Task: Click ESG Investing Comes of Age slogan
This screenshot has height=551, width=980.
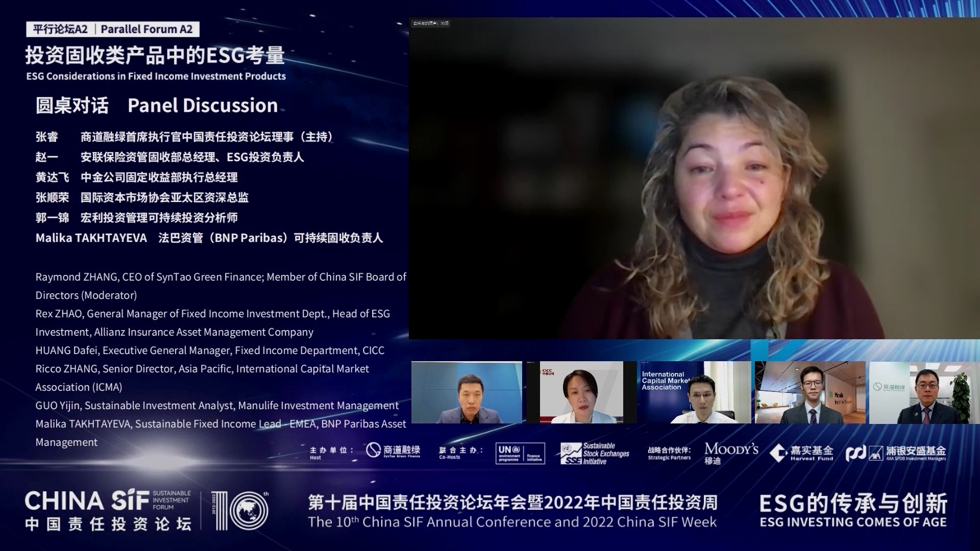Action: point(853,522)
